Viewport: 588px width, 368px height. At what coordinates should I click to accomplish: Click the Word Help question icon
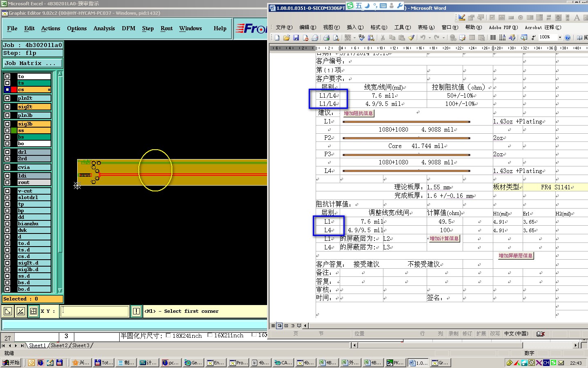568,38
